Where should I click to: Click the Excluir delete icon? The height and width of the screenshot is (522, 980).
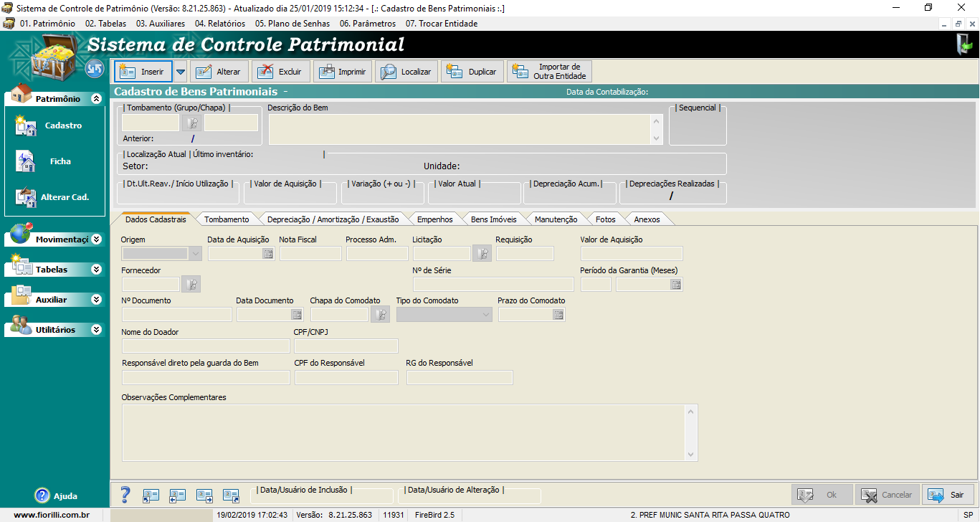coord(267,72)
